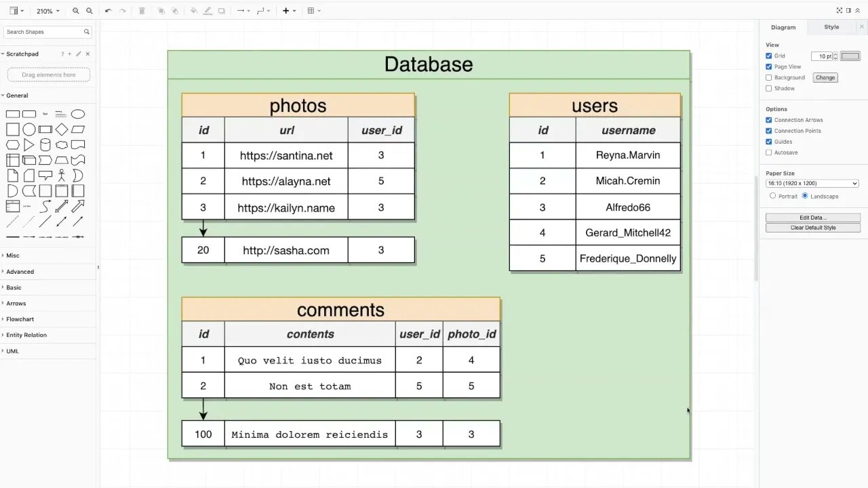Redo the last undone action
Screen dimensions: 868x488
123,11
